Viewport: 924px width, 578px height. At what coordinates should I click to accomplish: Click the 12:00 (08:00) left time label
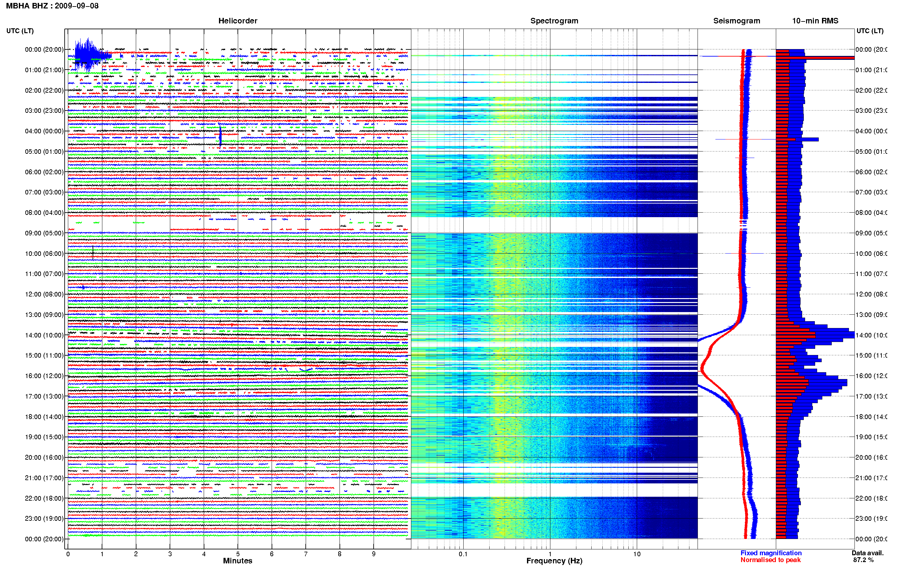point(44,294)
